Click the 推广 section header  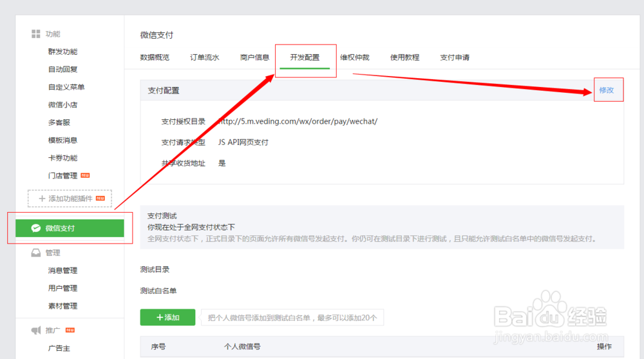pyautogui.click(x=53, y=330)
